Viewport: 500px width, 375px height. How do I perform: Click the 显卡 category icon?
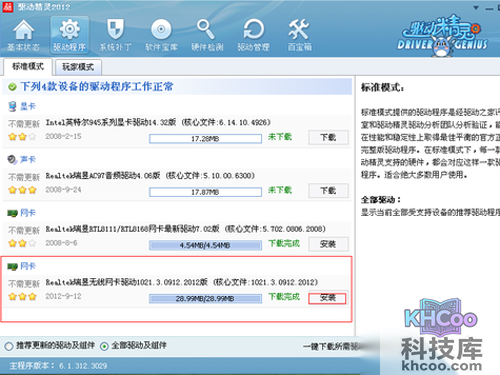[x=12, y=106]
